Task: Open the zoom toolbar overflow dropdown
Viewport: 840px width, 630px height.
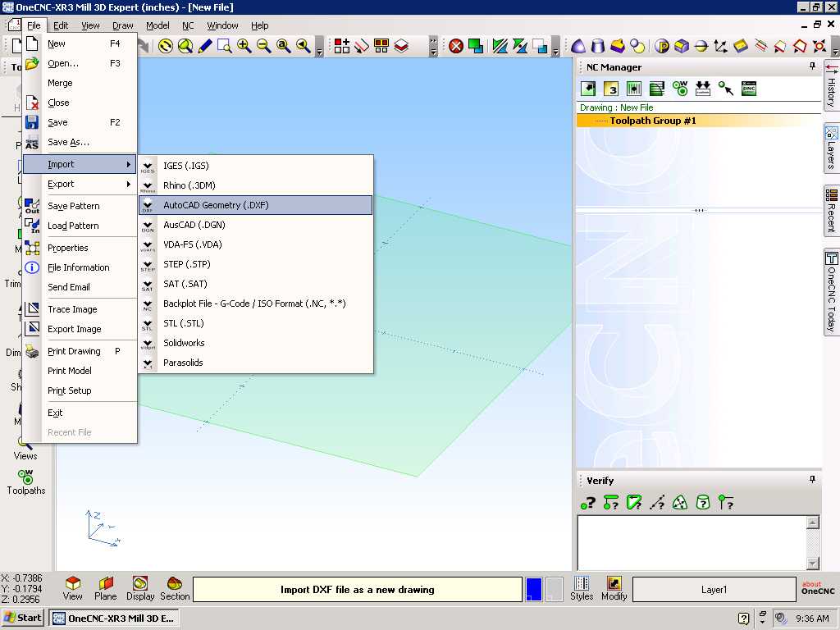Action: click(x=319, y=48)
